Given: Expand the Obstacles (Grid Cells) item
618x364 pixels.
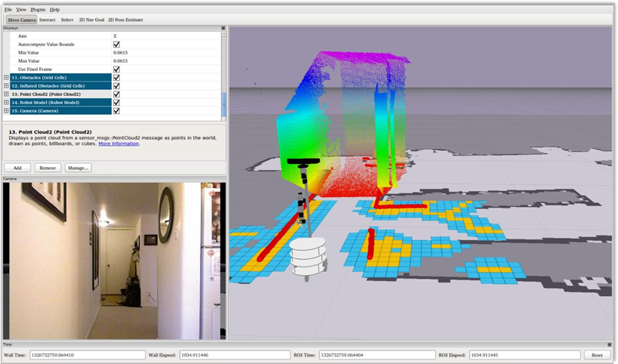Looking at the screenshot, I should pos(6,78).
